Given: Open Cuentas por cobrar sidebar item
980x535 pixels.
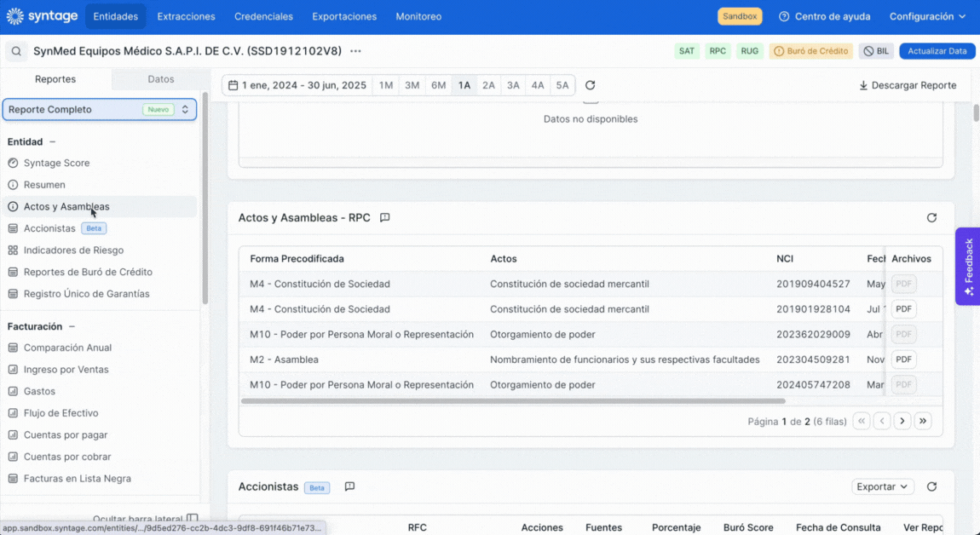Looking at the screenshot, I should tap(98, 457).
